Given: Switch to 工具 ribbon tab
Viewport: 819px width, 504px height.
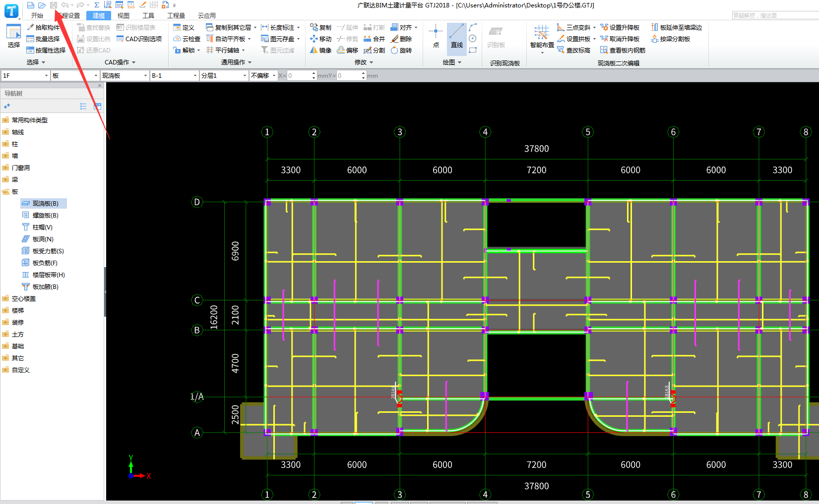Looking at the screenshot, I should coord(148,15).
